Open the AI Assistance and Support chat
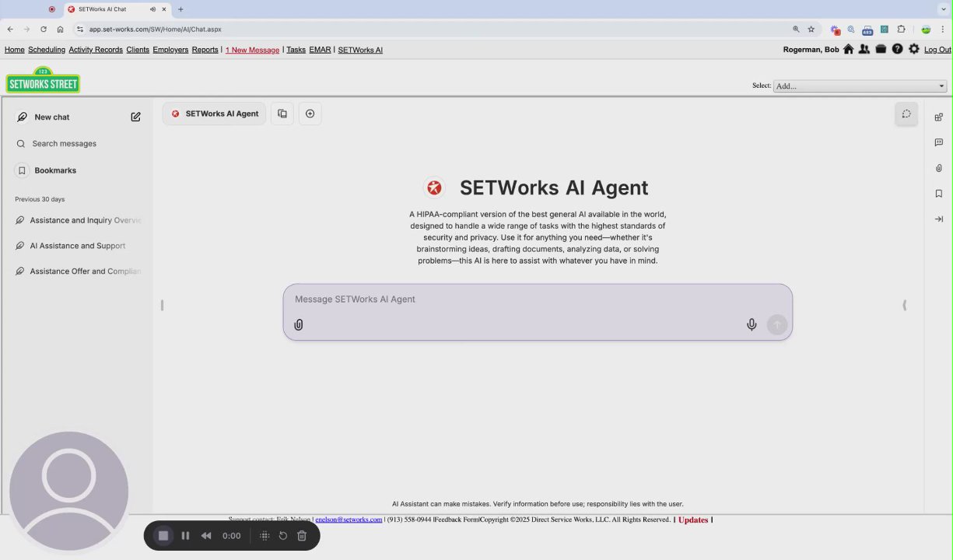 click(x=78, y=246)
